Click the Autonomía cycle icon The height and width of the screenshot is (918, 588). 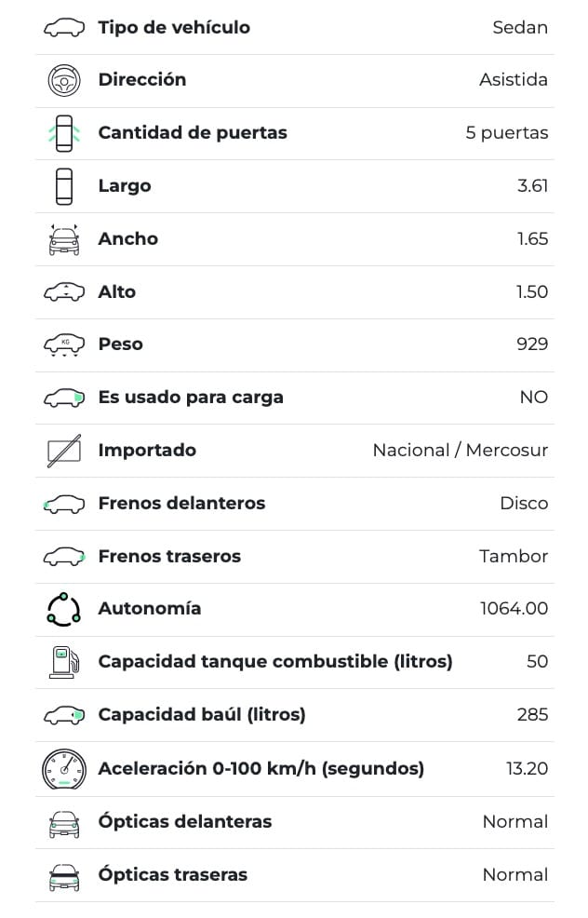63,609
